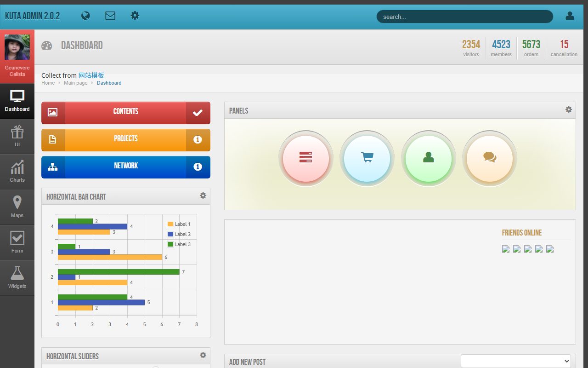Click the Projects button
The height and width of the screenshot is (368, 588).
point(126,140)
